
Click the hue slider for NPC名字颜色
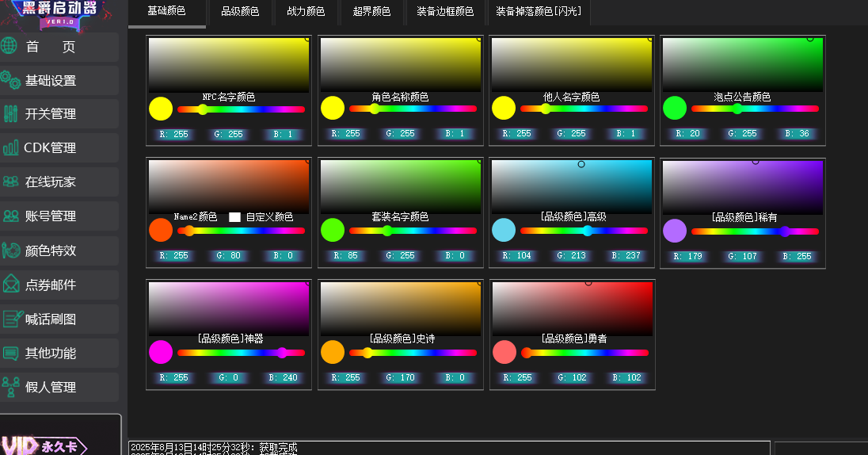(x=241, y=109)
